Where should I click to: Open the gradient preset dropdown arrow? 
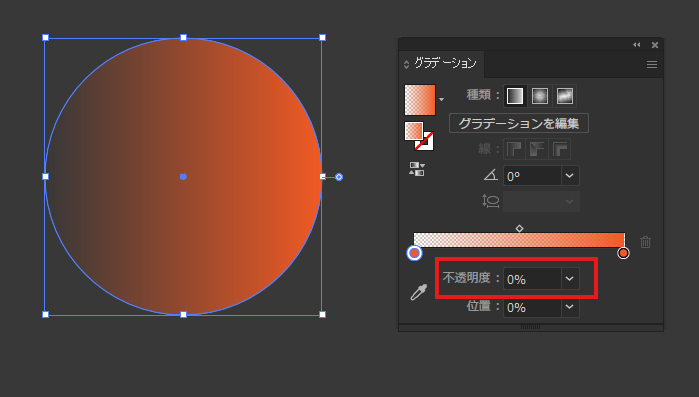[441, 99]
